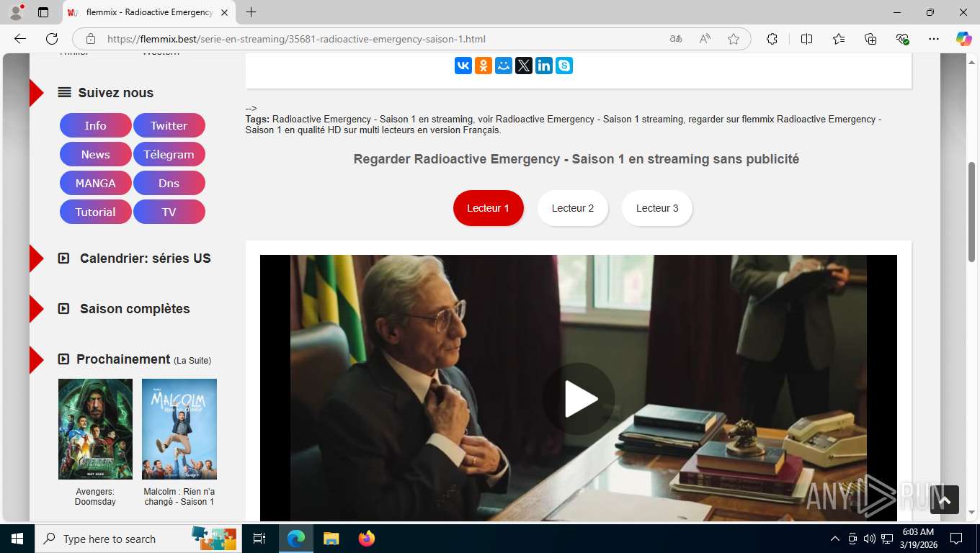Open File Explorer from taskbar
The width and height of the screenshot is (980, 553).
[x=331, y=539]
